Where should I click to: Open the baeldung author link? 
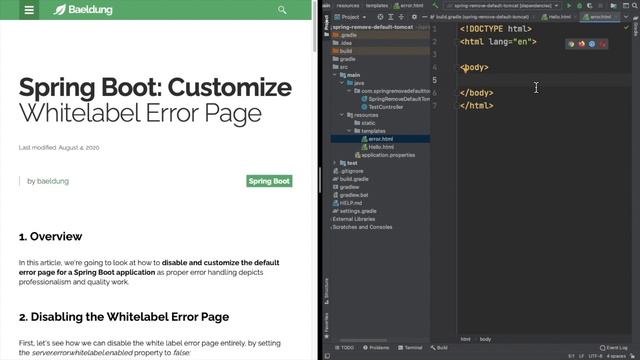(x=53, y=181)
